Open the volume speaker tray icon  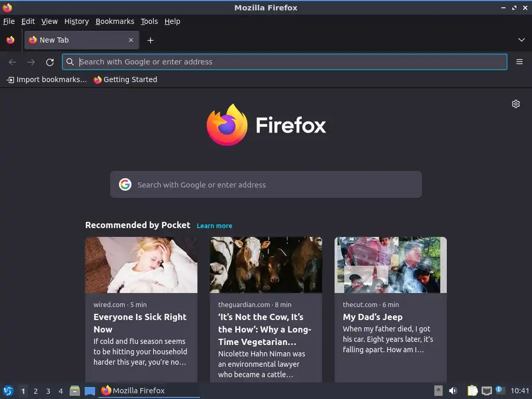[453, 391]
